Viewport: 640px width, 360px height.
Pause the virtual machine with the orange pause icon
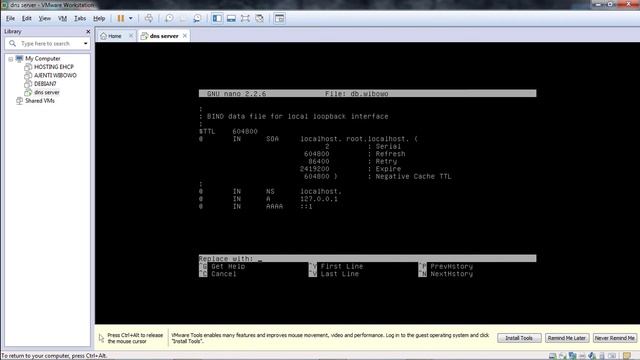click(x=120, y=18)
